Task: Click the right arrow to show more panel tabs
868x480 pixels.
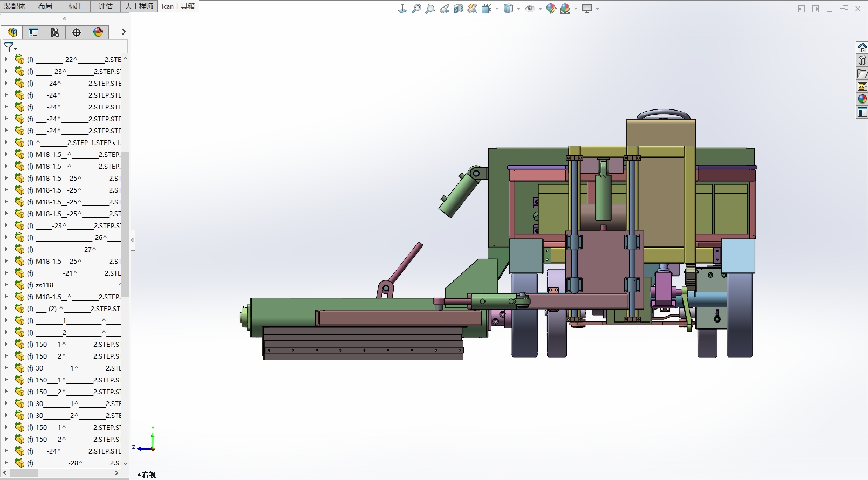Action: pos(124,32)
